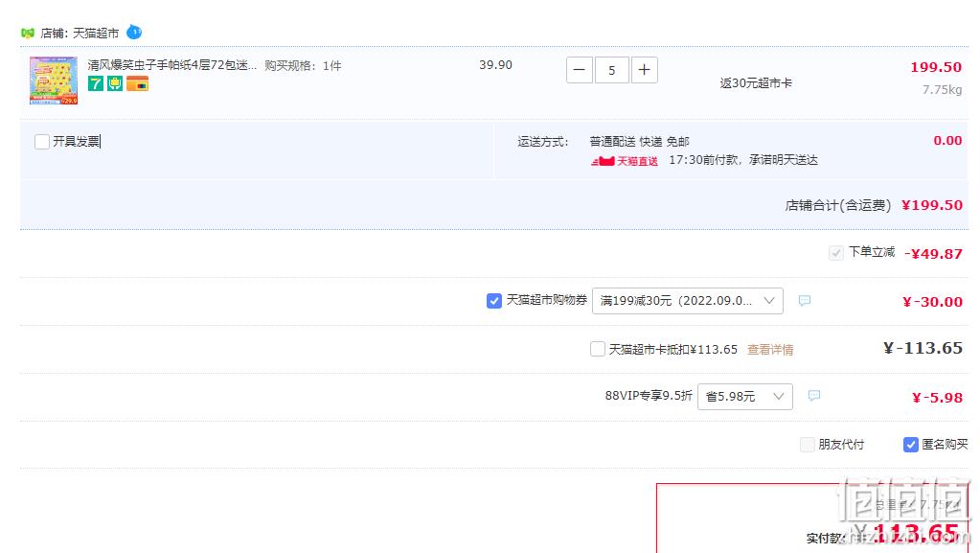This screenshot has height=553, width=980.
Task: Click the 普通配送 快递 免邮 shipping option
Action: click(639, 142)
